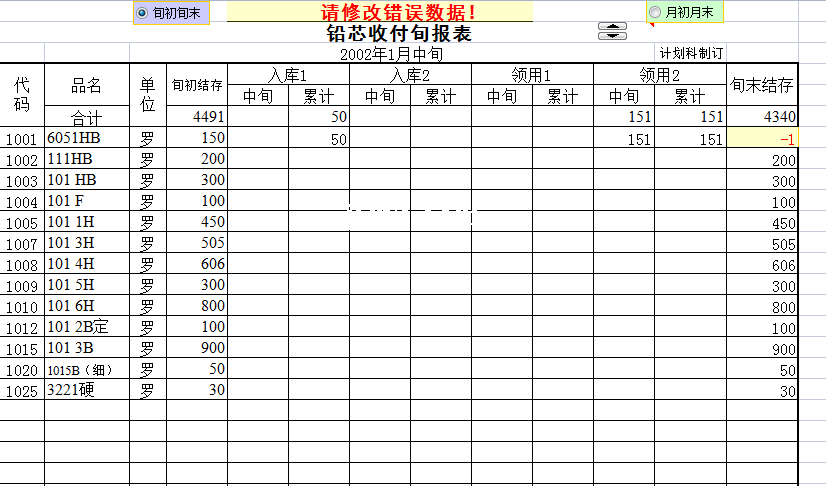Click the 计划科制订 cell
This screenshot has height=486, width=826.
[691, 53]
